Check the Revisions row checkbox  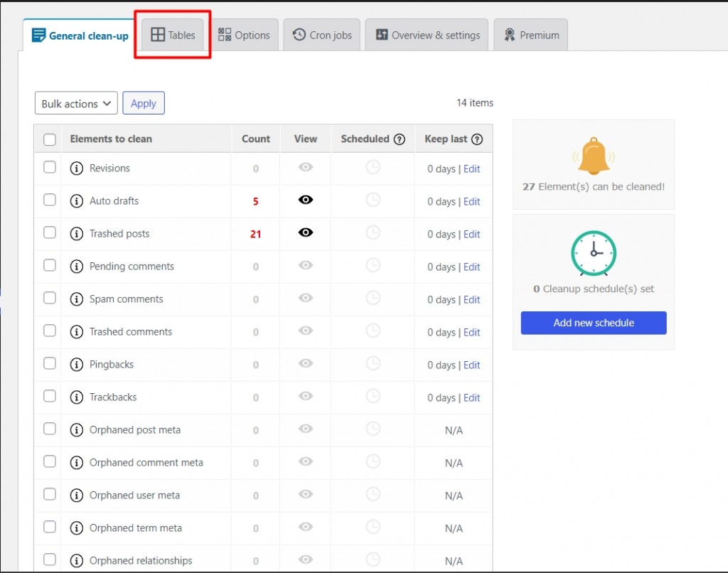pos(50,167)
